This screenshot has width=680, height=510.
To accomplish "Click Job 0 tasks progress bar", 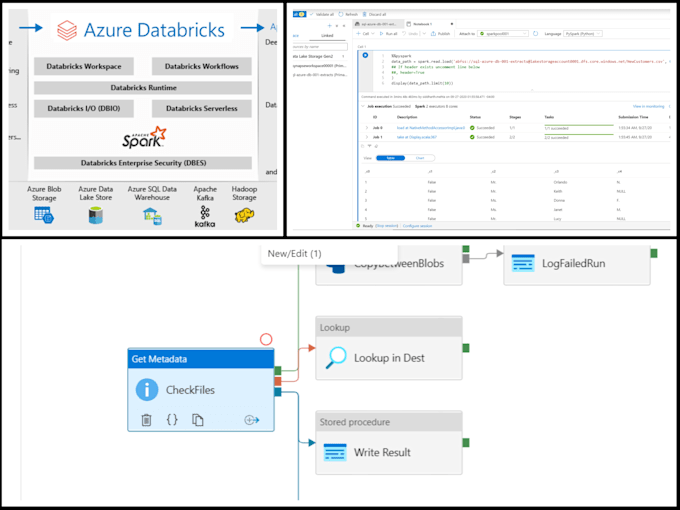I will (579, 125).
